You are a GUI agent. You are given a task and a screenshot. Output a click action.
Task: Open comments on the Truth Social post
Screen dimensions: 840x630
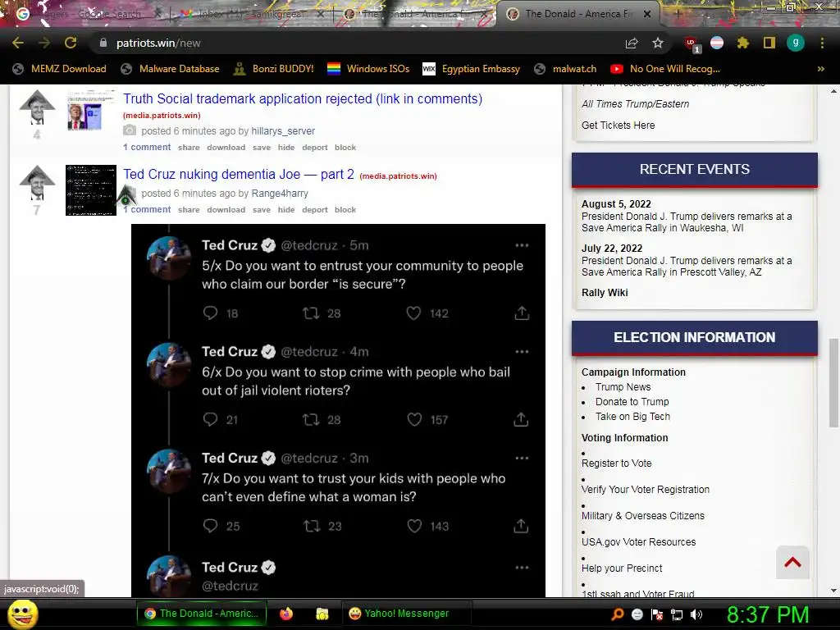pos(147,147)
